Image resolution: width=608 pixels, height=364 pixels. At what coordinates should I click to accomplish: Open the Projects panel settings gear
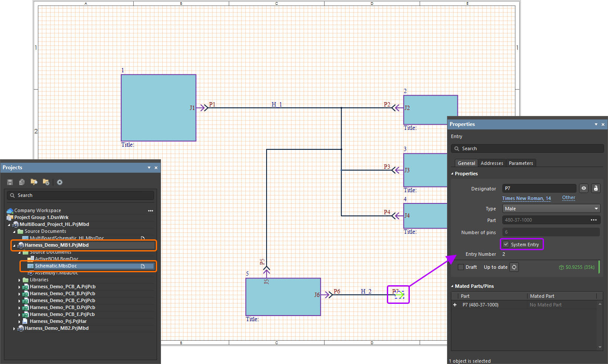click(60, 182)
